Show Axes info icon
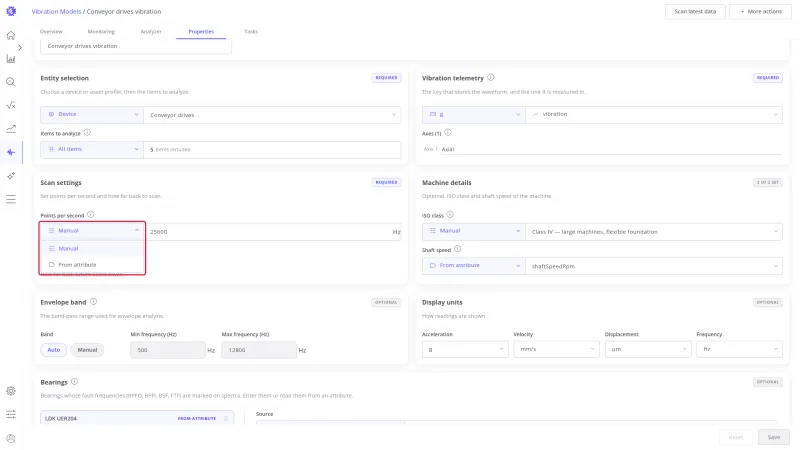The image size is (800, 450). pos(447,133)
